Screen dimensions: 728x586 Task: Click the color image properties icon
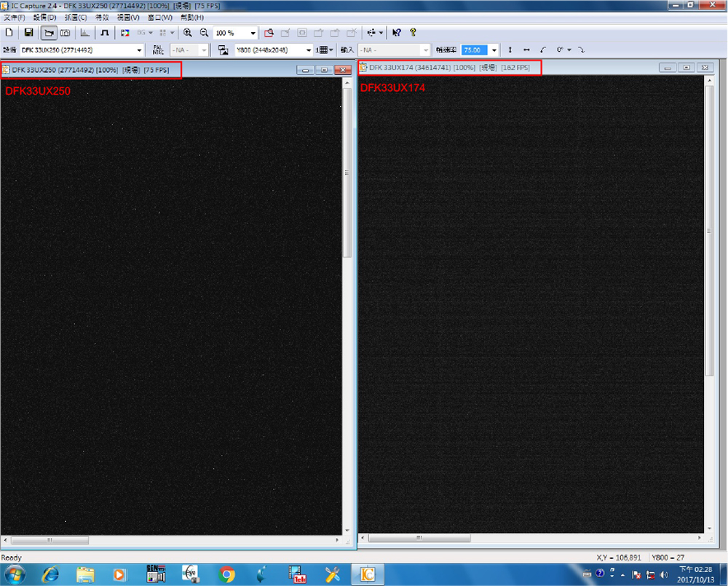click(x=124, y=33)
